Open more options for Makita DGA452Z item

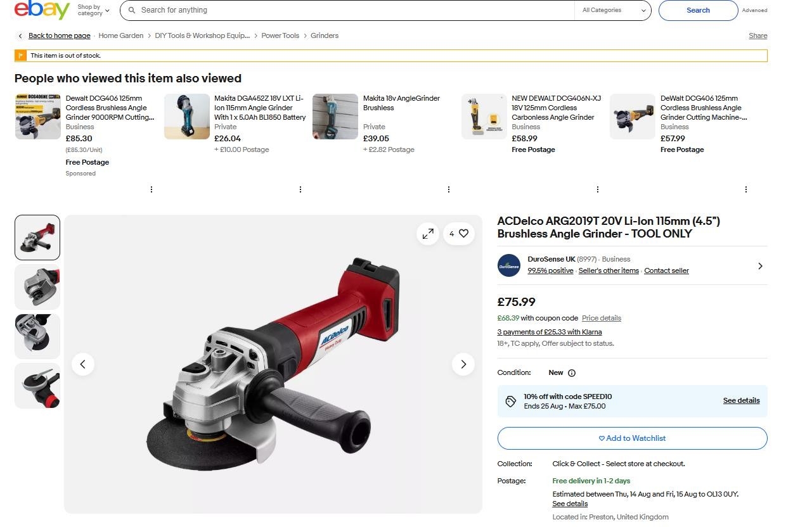click(300, 189)
